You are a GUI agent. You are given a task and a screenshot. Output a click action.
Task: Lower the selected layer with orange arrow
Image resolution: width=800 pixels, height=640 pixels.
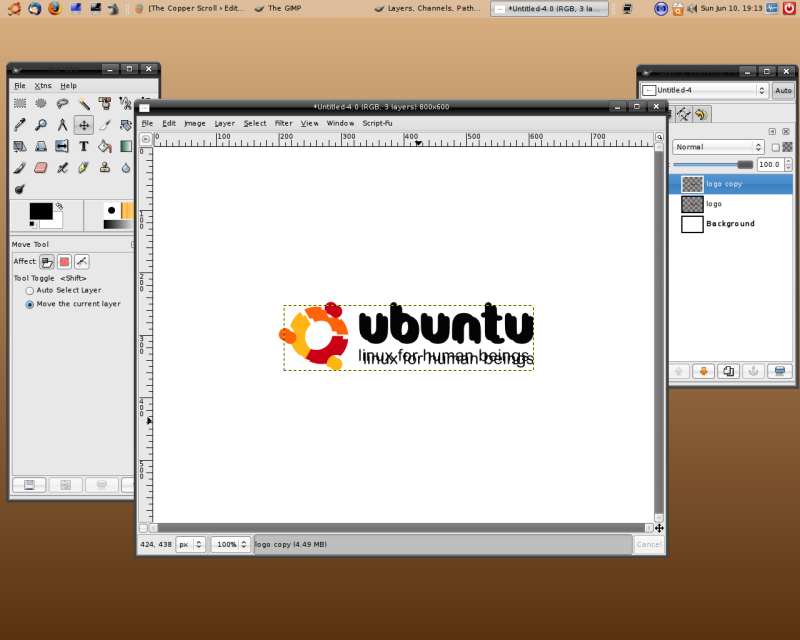coord(704,372)
